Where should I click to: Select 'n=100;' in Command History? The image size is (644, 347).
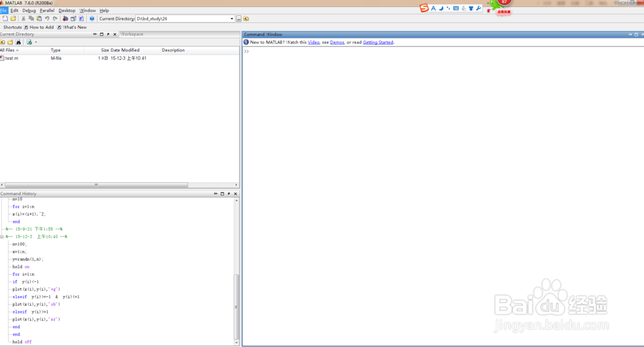click(x=19, y=244)
